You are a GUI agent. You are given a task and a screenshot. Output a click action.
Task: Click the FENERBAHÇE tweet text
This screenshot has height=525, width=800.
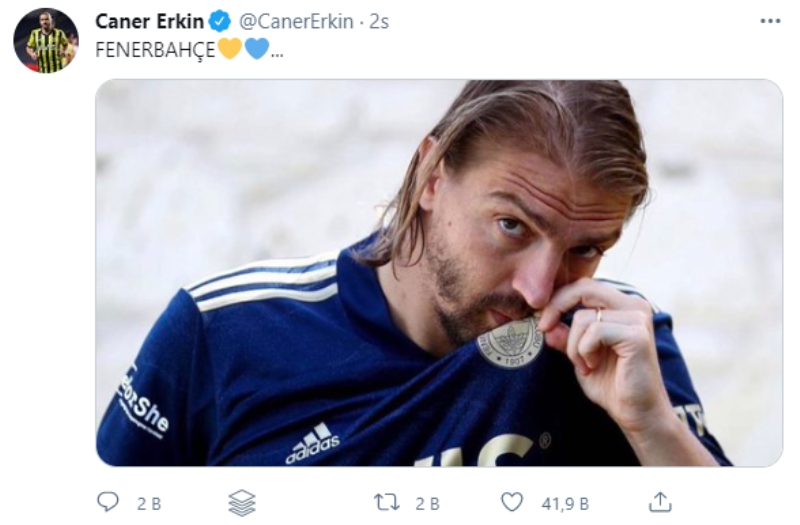pos(155,50)
